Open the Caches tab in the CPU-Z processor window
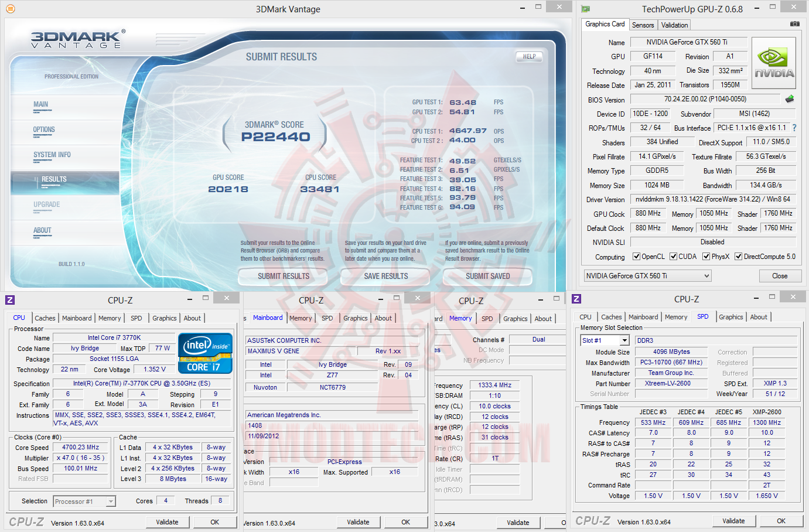809x532 pixels. click(45, 318)
